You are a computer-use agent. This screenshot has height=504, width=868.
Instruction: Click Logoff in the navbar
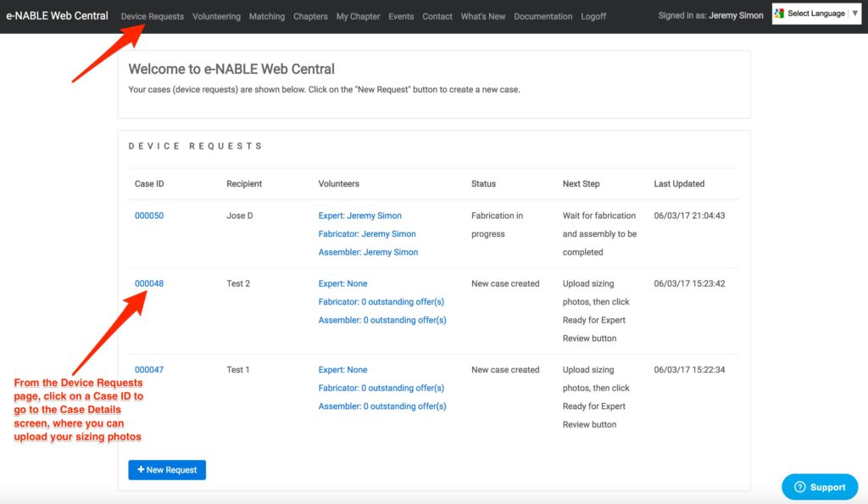(x=593, y=17)
